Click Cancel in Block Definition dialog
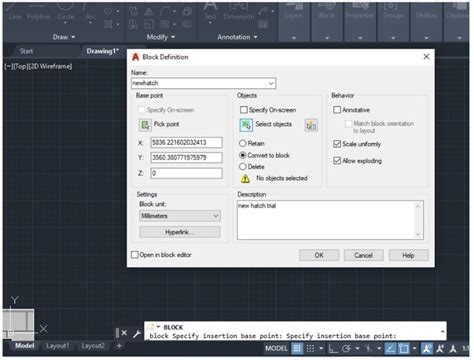 [363, 255]
